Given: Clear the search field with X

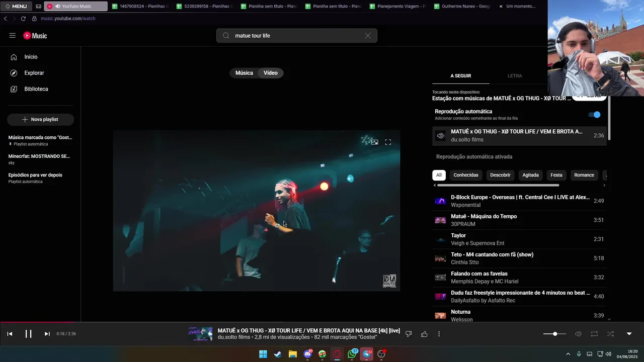Looking at the screenshot, I should [368, 36].
